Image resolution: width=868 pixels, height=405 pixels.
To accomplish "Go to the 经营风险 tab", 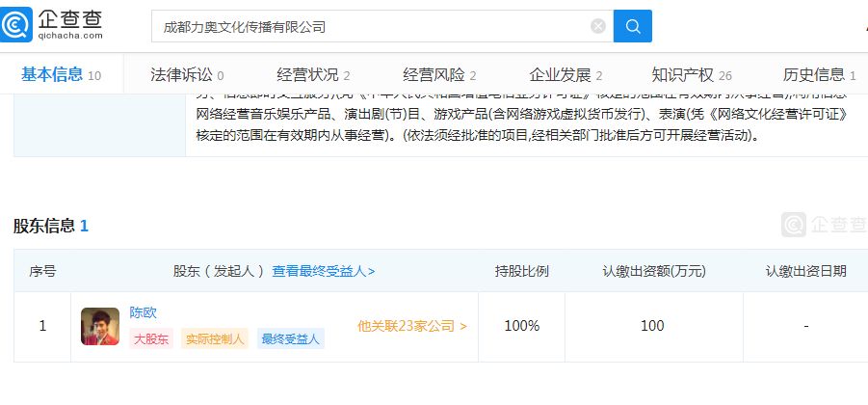I will (439, 74).
